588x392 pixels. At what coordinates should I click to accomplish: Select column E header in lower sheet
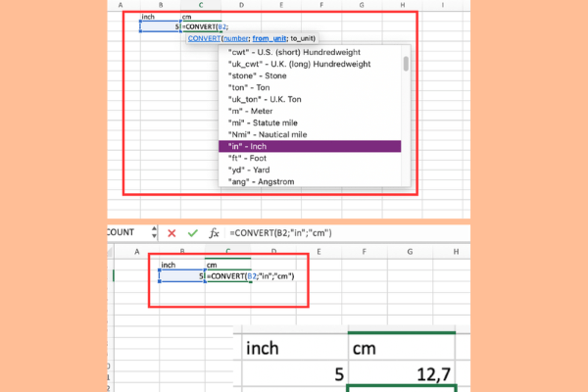point(318,252)
